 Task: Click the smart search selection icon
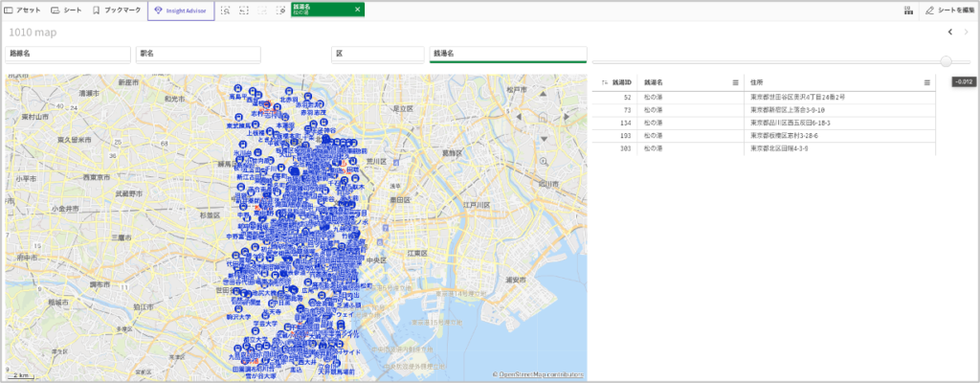pyautogui.click(x=226, y=10)
